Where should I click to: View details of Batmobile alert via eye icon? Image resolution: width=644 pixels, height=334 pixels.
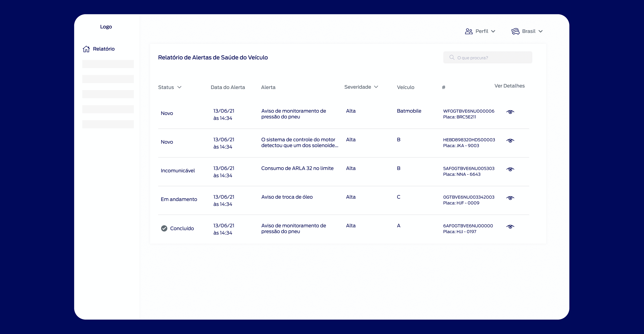510,112
